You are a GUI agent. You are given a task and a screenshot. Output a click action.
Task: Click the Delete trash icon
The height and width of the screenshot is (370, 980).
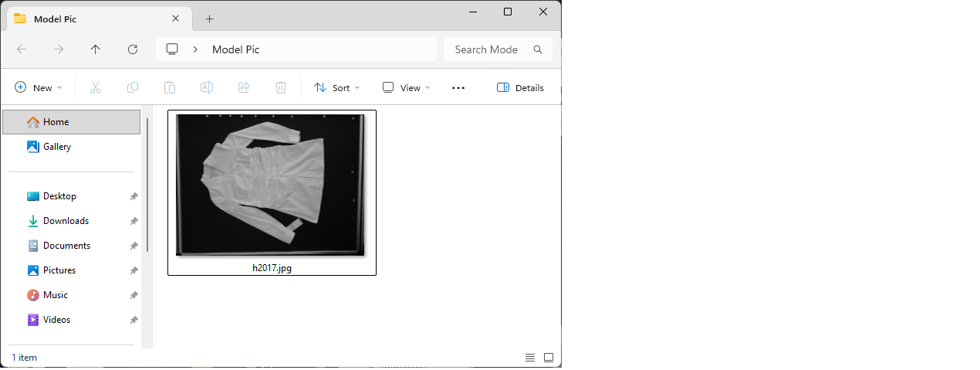point(281,88)
